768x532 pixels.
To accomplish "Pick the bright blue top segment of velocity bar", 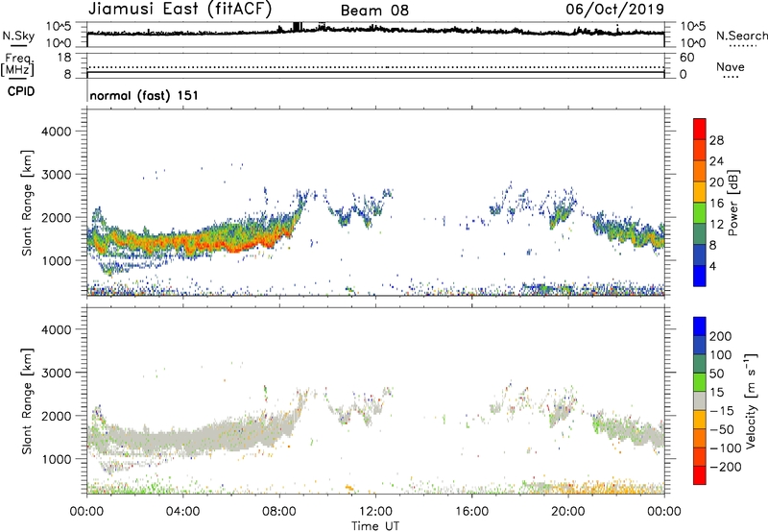I will [700, 326].
